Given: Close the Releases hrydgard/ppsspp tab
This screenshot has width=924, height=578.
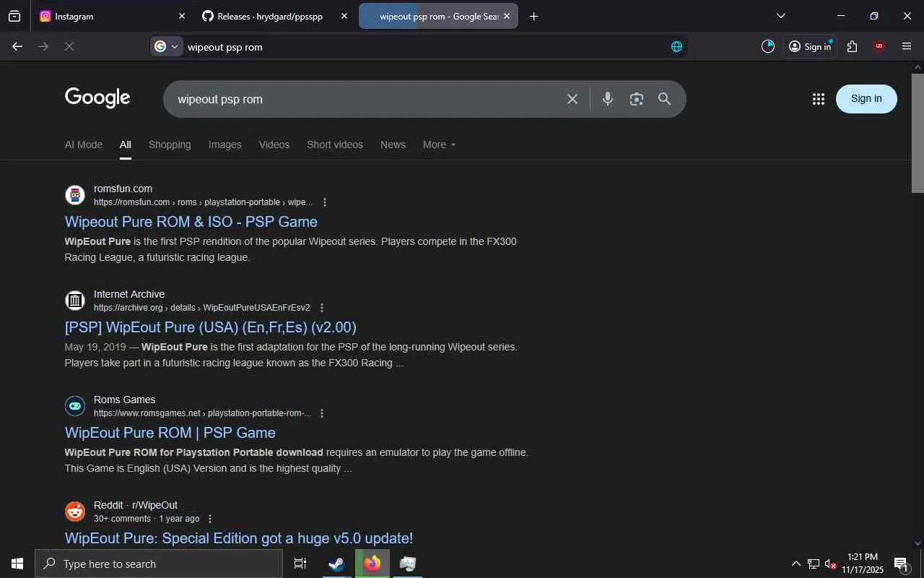Looking at the screenshot, I should 344,16.
